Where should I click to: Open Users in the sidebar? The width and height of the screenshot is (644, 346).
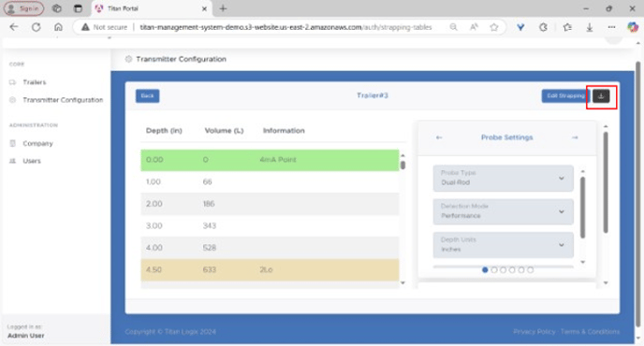(x=32, y=161)
